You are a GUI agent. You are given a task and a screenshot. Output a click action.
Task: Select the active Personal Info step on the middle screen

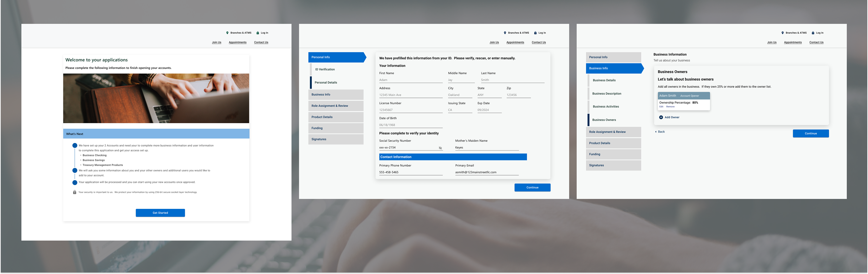(x=337, y=57)
